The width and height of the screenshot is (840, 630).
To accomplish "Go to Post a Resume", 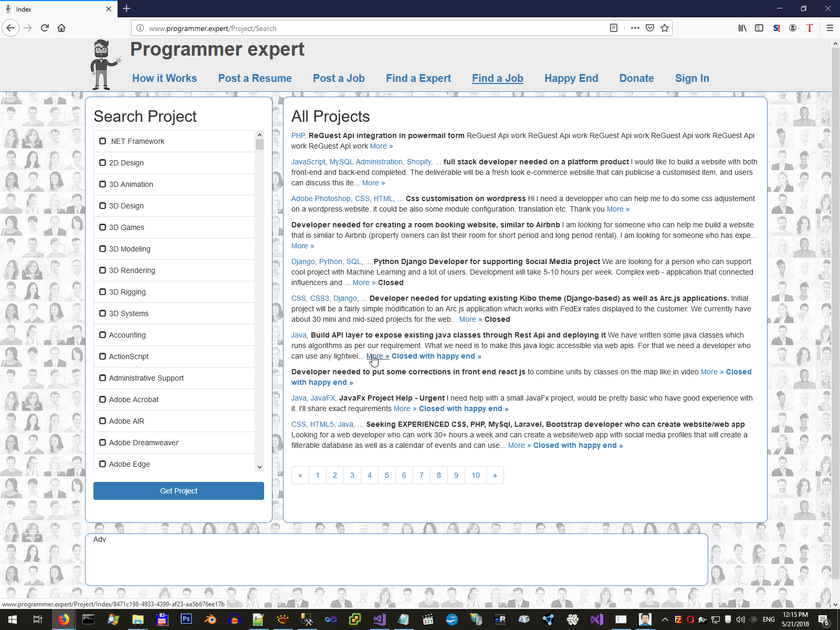I will point(255,78).
